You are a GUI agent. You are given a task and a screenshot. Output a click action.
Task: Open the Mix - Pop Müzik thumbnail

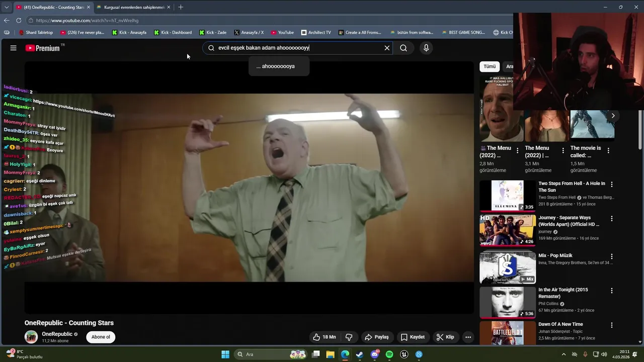508,267
